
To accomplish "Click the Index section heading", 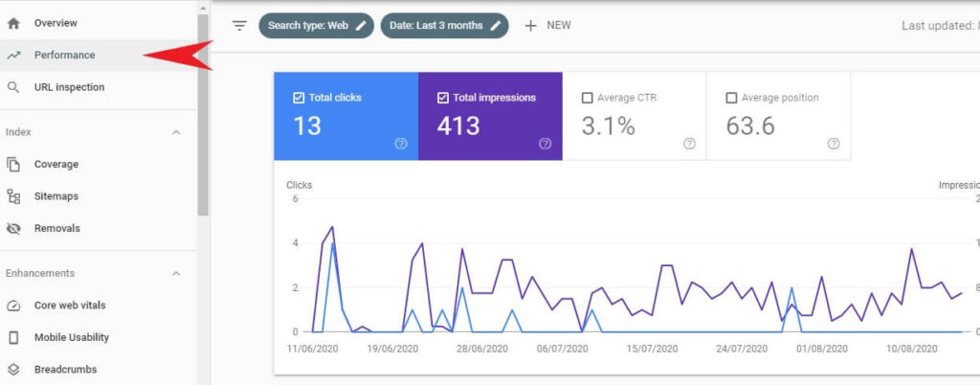I will tap(18, 132).
